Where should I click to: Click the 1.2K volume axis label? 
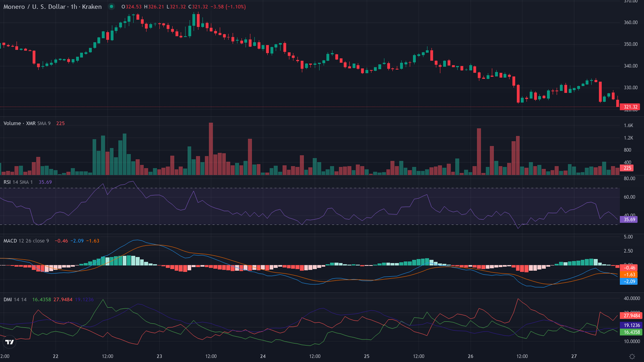click(628, 137)
